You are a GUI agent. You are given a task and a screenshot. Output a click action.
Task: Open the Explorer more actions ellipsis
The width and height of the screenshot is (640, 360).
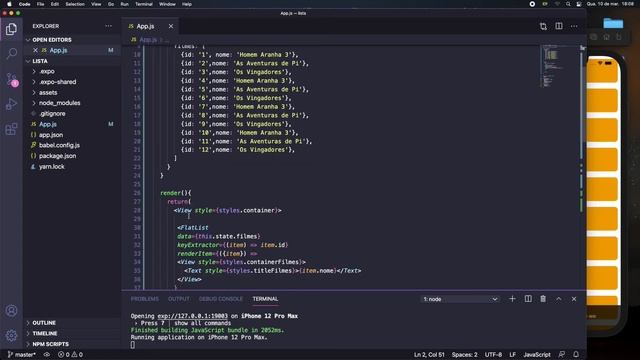pyautogui.click(x=108, y=26)
